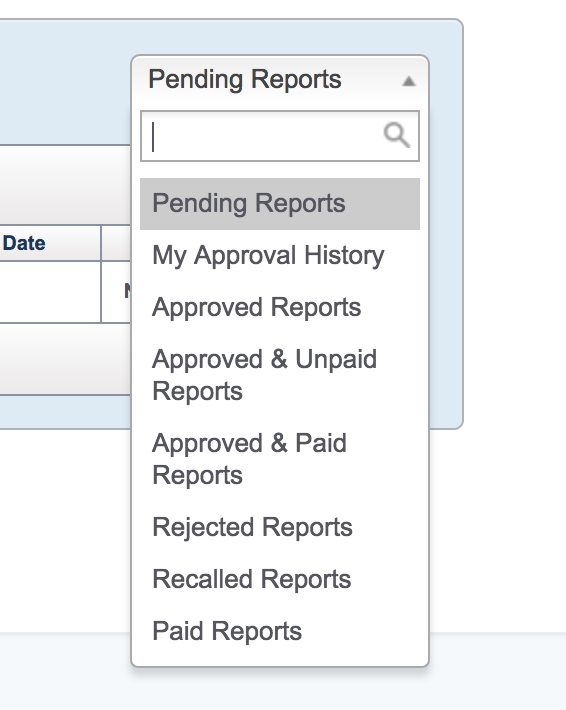Click the light blue panel right of dropdown
The image size is (566, 710).
[x=446, y=224]
